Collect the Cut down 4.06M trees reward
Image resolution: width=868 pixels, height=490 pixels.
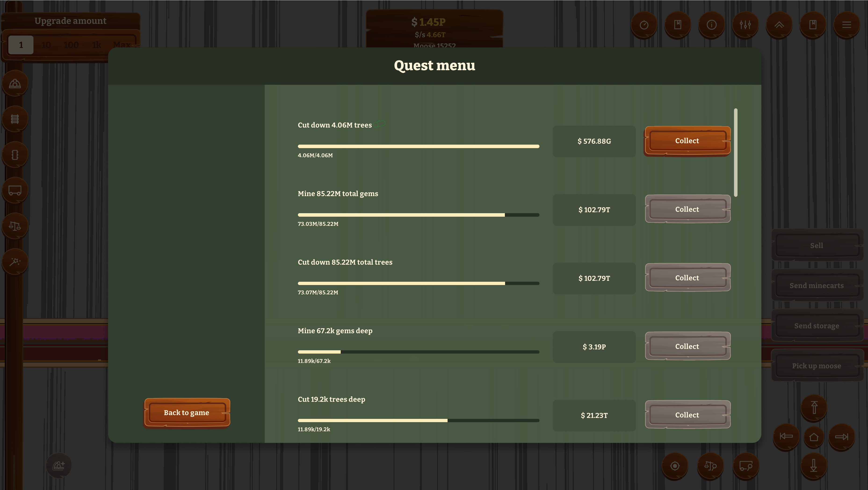point(687,141)
